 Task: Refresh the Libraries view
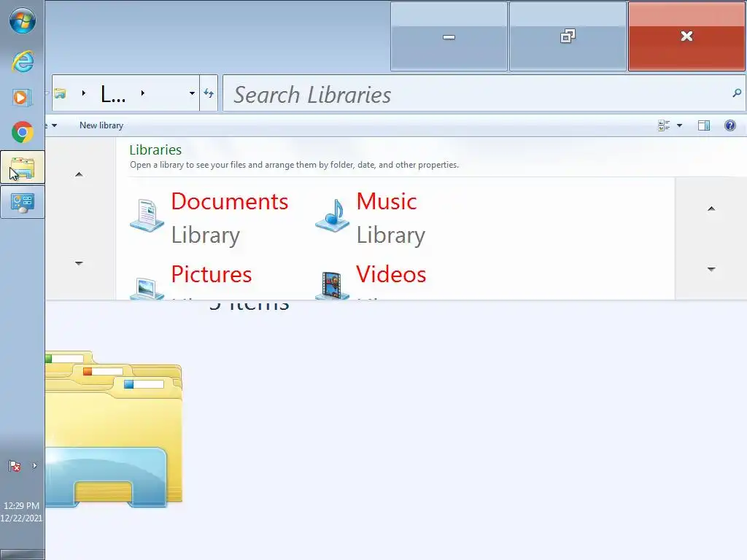click(x=209, y=93)
